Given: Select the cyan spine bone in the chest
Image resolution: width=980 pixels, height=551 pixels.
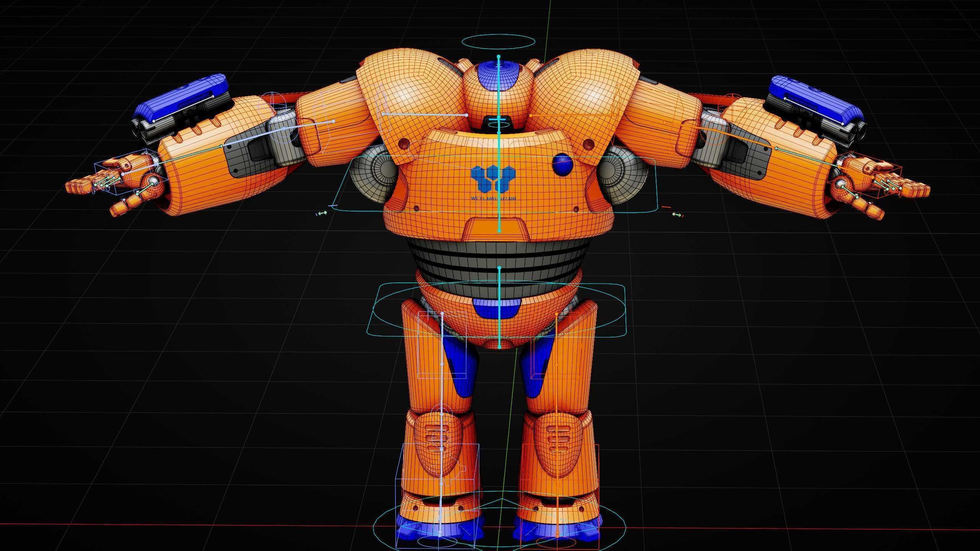Looking at the screenshot, I should pyautogui.click(x=499, y=181).
